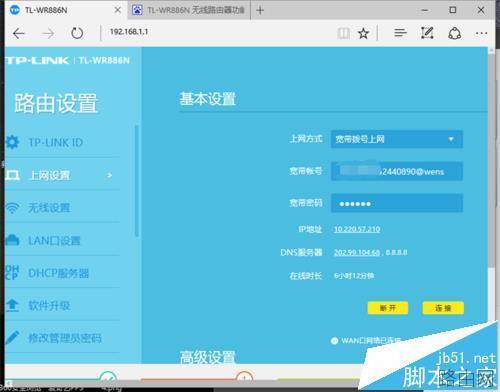Click DNS value 202.99.104.68
500x392 pixels.
(x=357, y=252)
